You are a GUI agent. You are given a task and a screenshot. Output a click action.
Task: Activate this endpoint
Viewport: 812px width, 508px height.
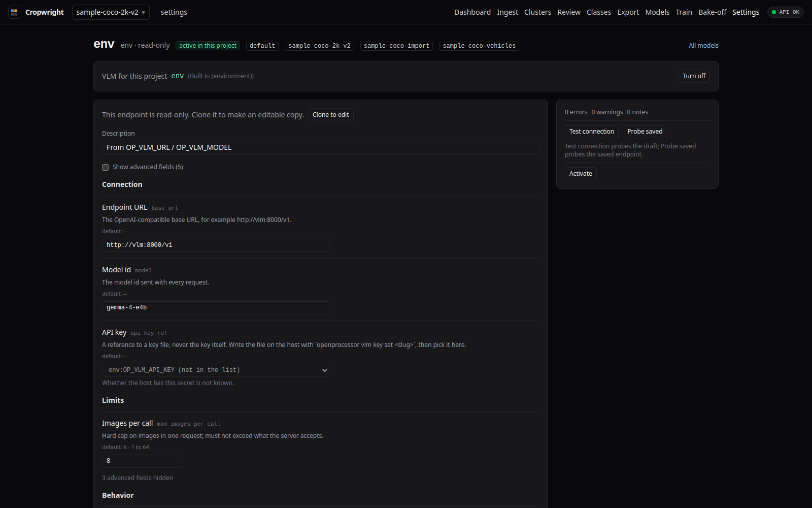tap(581, 174)
